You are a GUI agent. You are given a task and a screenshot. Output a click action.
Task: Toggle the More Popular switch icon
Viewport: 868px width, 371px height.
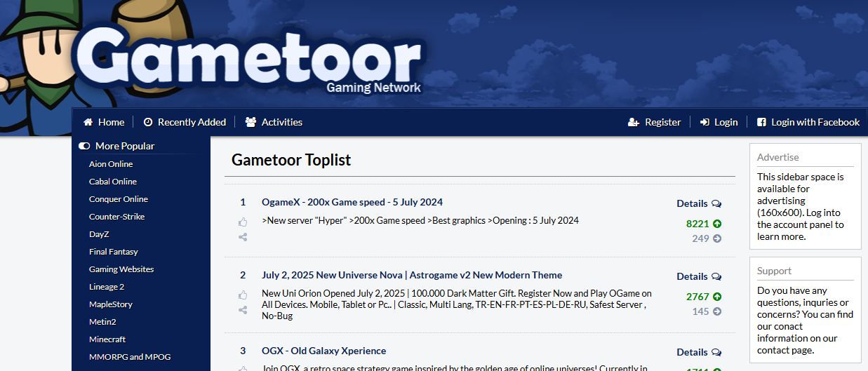(84, 146)
